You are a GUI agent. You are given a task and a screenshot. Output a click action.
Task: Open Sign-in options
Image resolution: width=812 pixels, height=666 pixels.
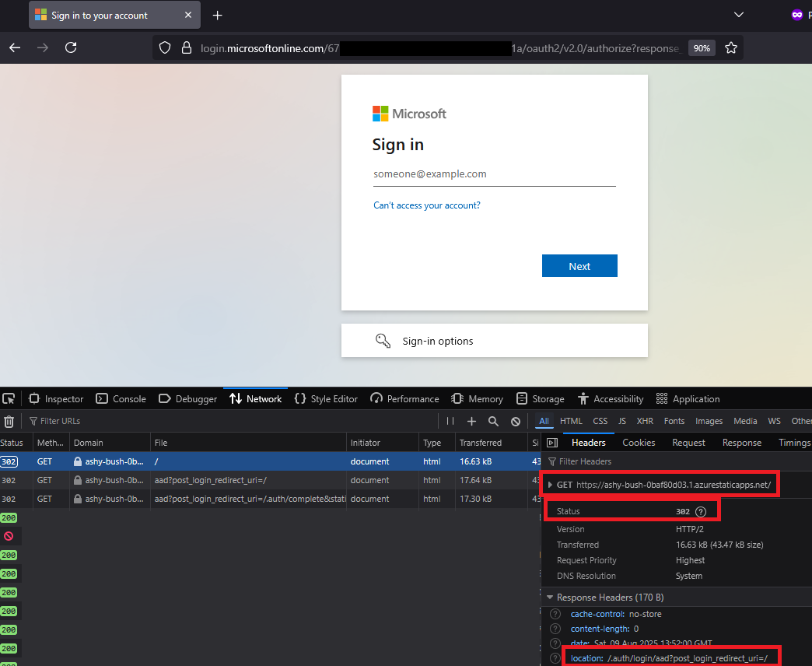click(495, 340)
